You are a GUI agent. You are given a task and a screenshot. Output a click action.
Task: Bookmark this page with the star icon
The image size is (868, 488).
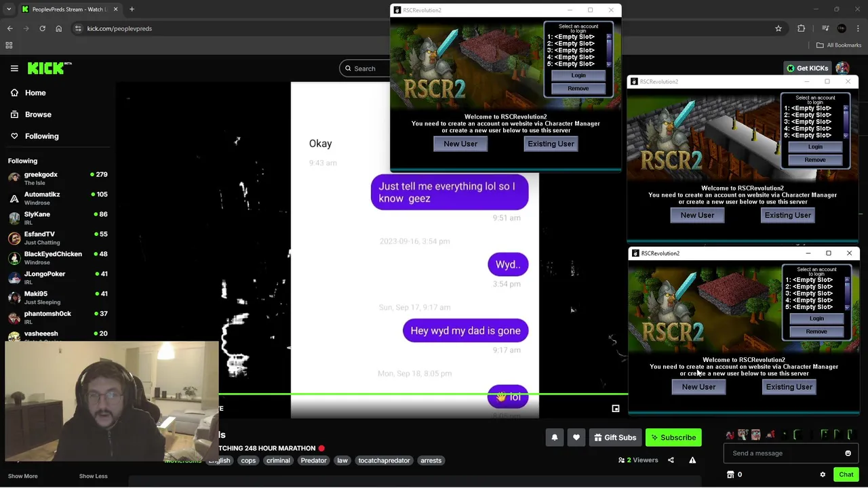click(778, 28)
